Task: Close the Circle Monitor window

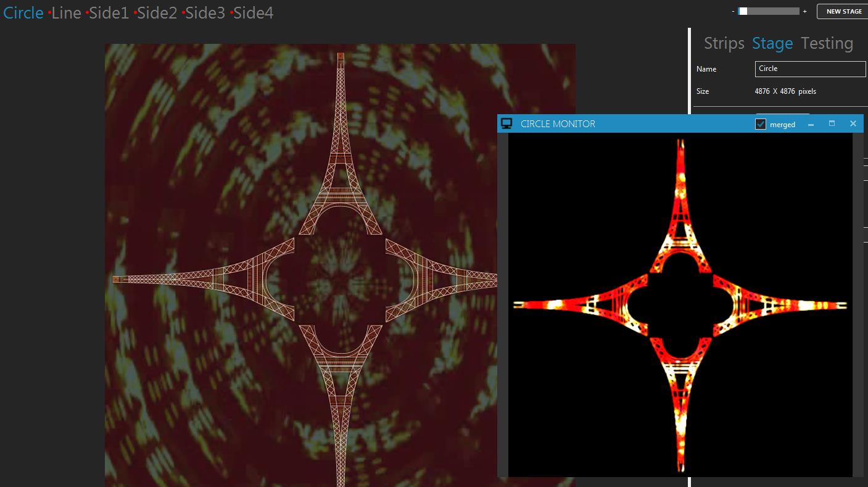Action: [853, 123]
